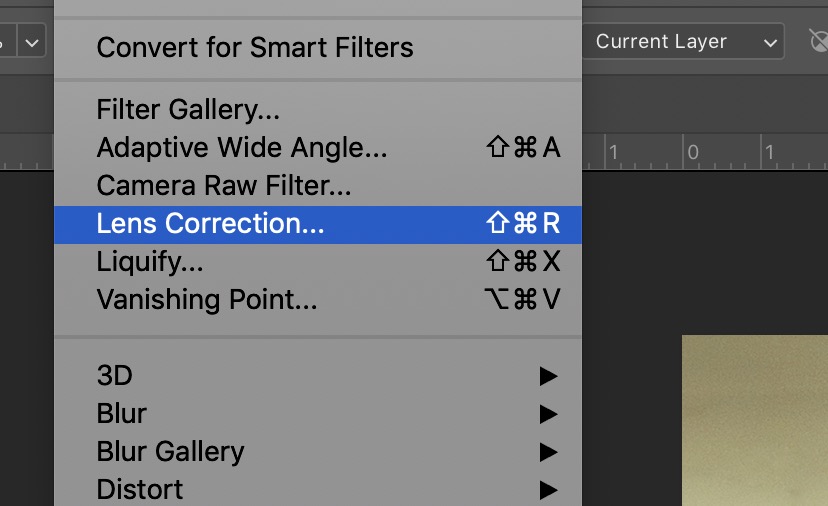Screen dimensions: 828x506
Task: Expand the Blur submenu arrow
Action: 548,414
